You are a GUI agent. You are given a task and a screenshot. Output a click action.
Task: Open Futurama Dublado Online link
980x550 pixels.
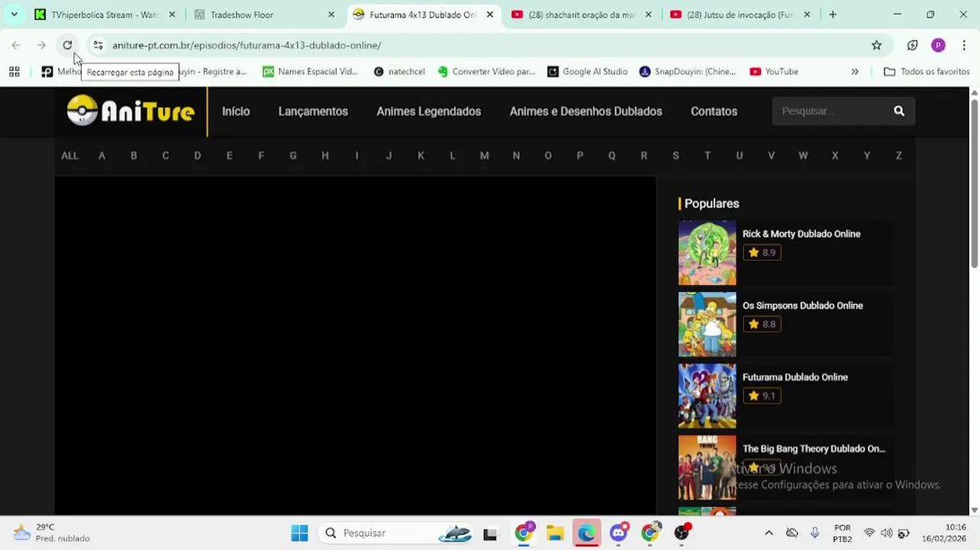coord(795,377)
